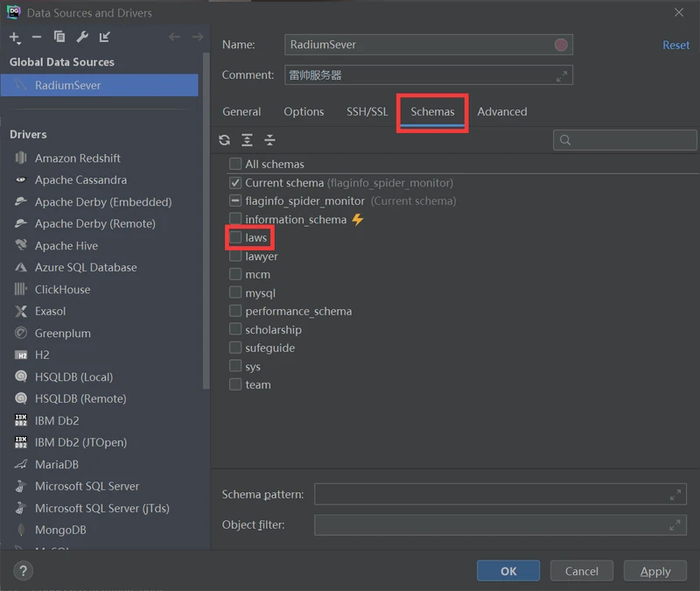700x591 pixels.
Task: Check the mysql schema
Action: pyautogui.click(x=235, y=292)
